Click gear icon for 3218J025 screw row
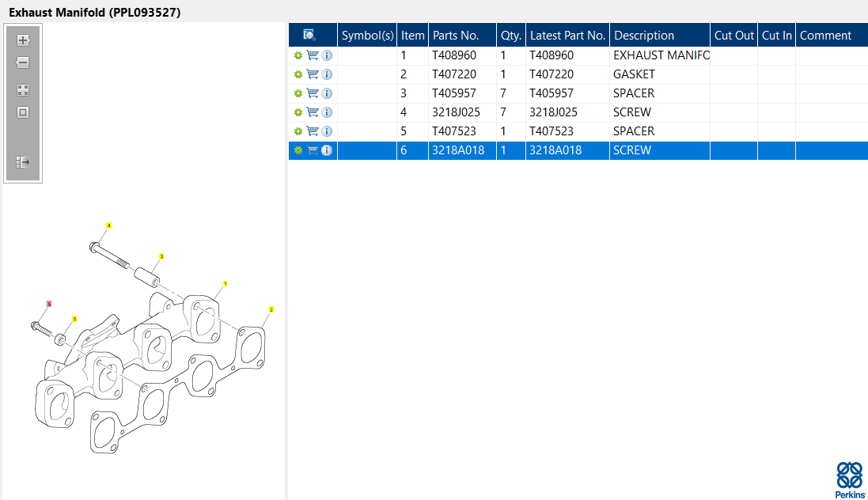868x500 pixels. click(298, 112)
